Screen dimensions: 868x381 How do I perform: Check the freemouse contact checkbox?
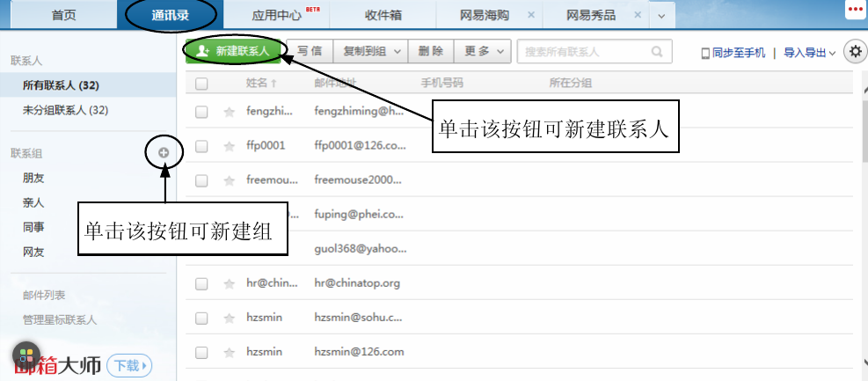(x=201, y=180)
